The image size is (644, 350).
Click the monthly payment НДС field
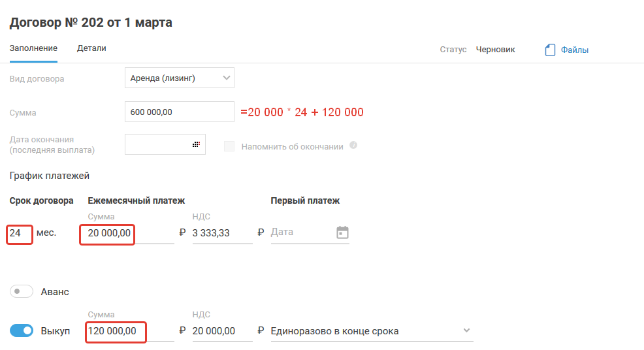221,233
